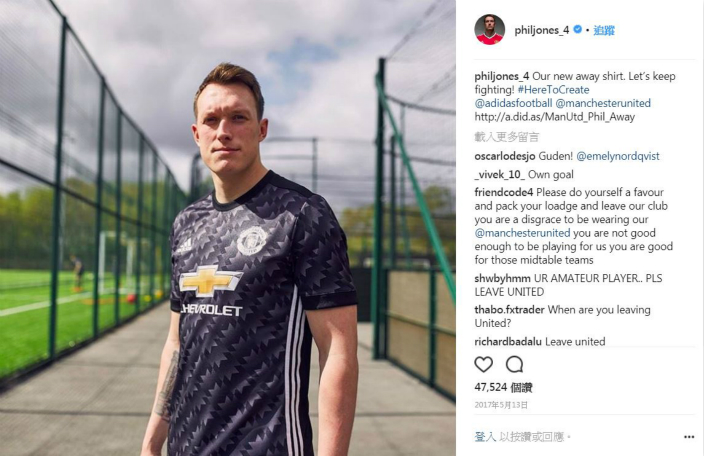Open the shwbyhmm commenter profile
704x456 pixels.
click(x=502, y=278)
